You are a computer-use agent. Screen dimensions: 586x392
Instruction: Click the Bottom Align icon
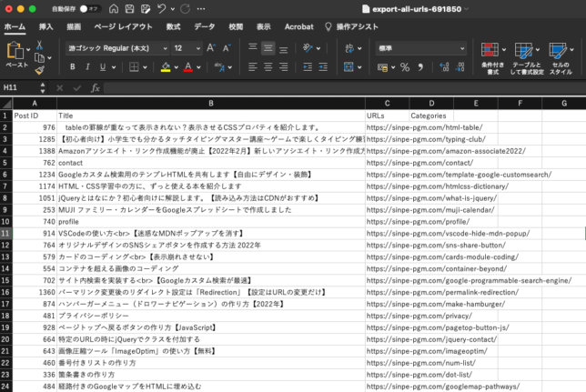[x=284, y=48]
